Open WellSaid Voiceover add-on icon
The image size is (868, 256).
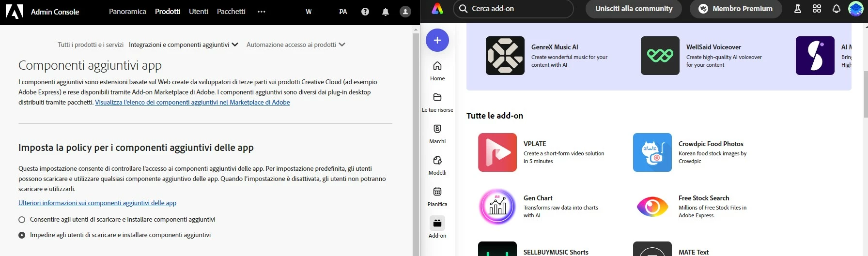(660, 56)
